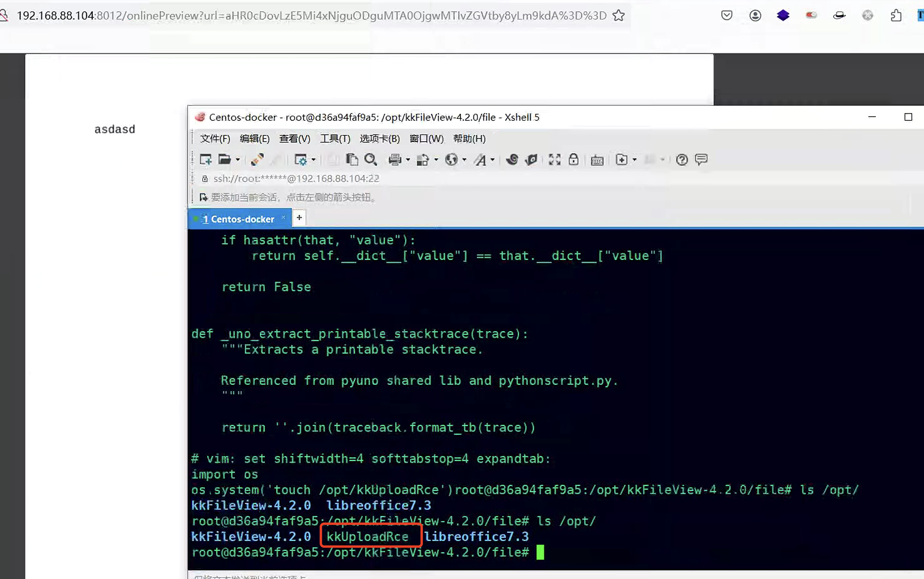Expand the color scheme dropdown arrow
Viewport: 924px width, 579px height.
436,160
